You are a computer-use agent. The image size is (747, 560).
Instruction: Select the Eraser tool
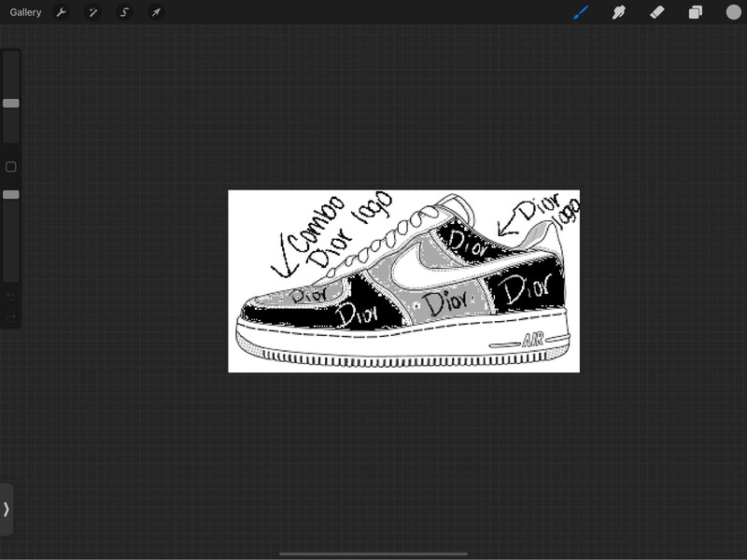click(656, 12)
